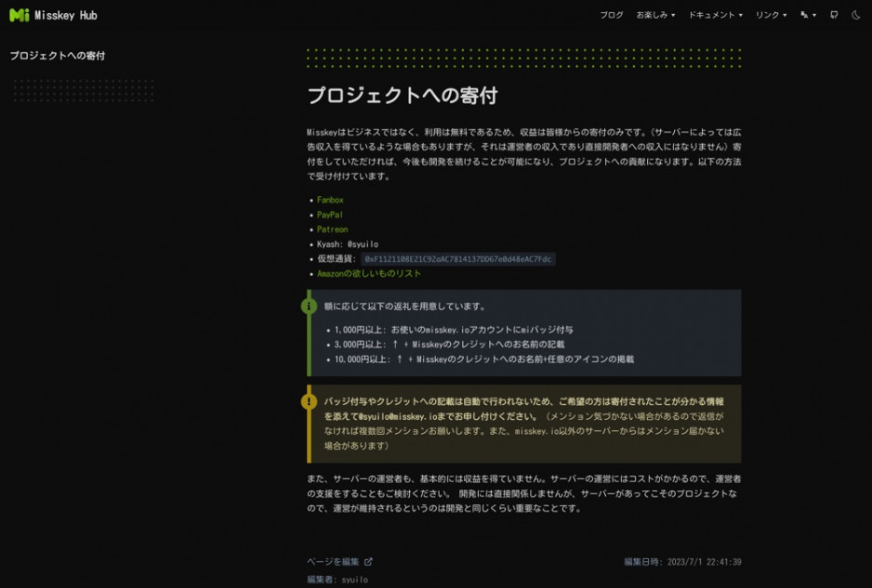
Task: Open the GitHub repository icon
Action: click(834, 15)
